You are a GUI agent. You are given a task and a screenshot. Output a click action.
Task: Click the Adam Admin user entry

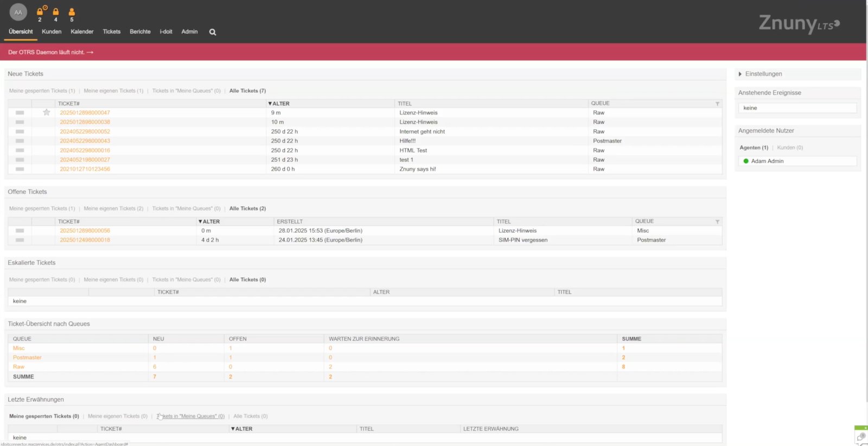(797, 161)
